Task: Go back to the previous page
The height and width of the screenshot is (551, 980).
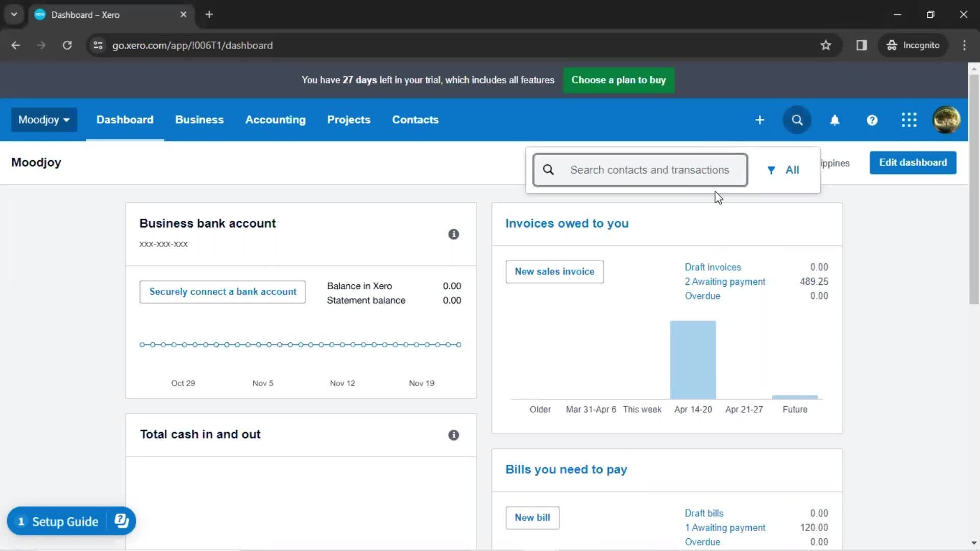Action: point(16,45)
